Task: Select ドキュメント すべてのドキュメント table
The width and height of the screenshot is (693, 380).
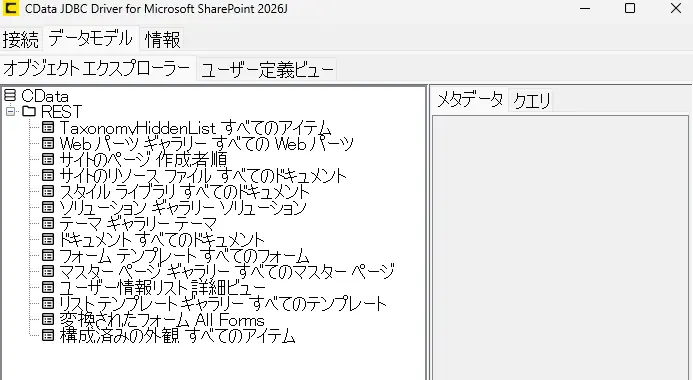Action: (x=162, y=239)
